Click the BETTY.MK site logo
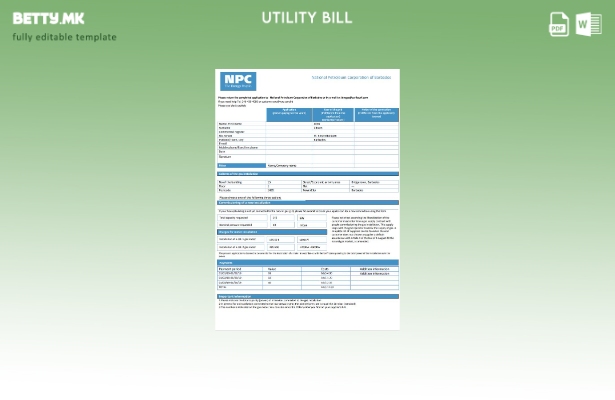Screen dimensions: 615x400 49,18
